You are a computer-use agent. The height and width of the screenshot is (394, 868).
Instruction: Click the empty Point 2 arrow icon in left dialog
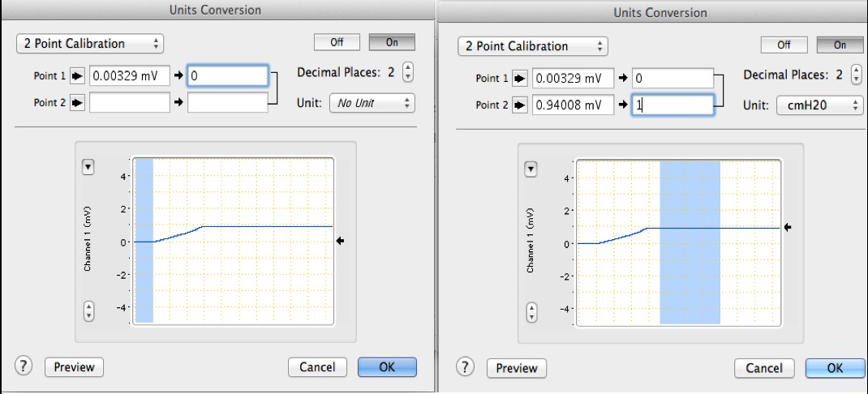[76, 102]
